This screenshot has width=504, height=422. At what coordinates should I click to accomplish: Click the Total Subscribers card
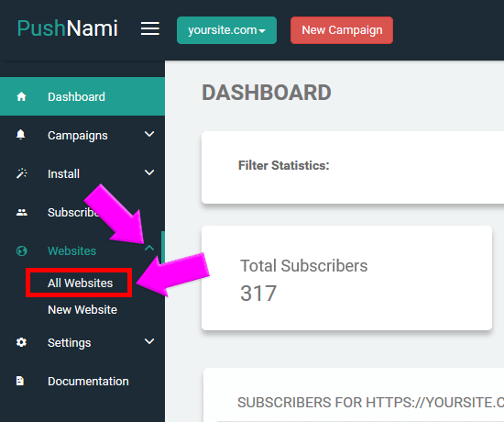point(346,278)
